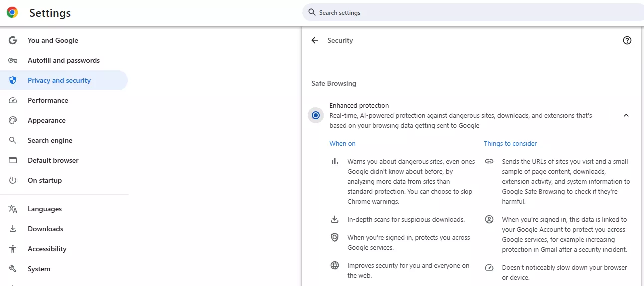Click the Default browser window icon
Viewport: 644px width, 286px height.
[13, 160]
